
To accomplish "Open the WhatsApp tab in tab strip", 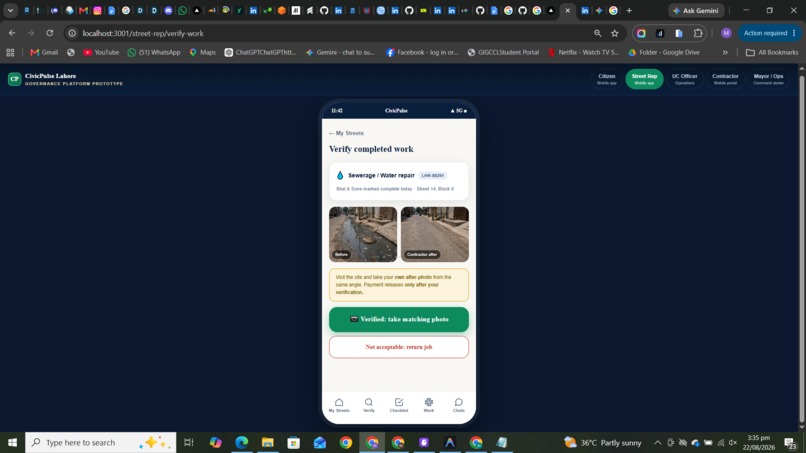I will coord(182,10).
